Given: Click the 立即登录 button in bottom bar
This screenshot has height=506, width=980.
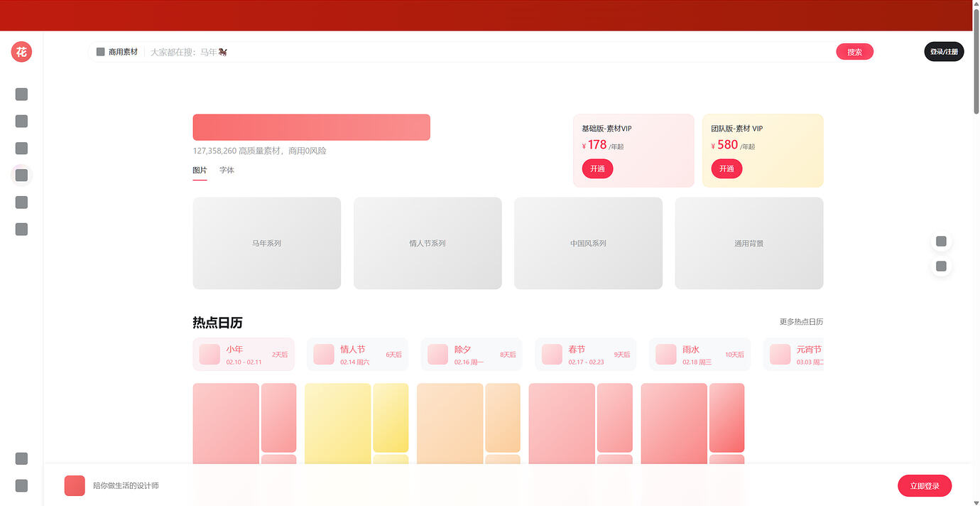Looking at the screenshot, I should (925, 486).
